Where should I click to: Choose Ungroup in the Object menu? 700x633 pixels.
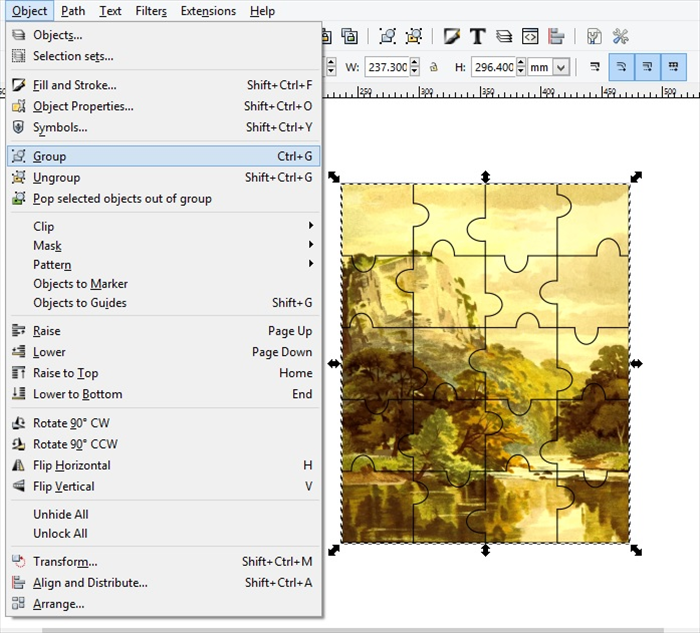(x=163, y=177)
